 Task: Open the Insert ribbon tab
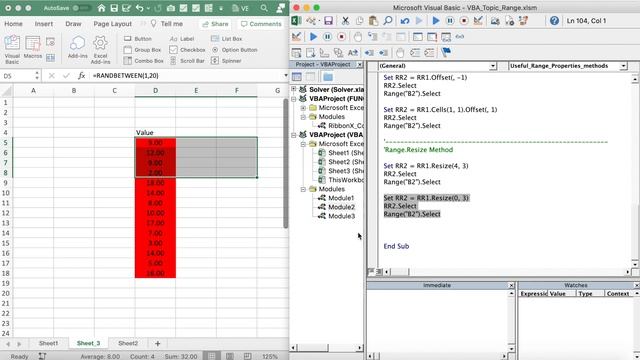pyautogui.click(x=44, y=24)
